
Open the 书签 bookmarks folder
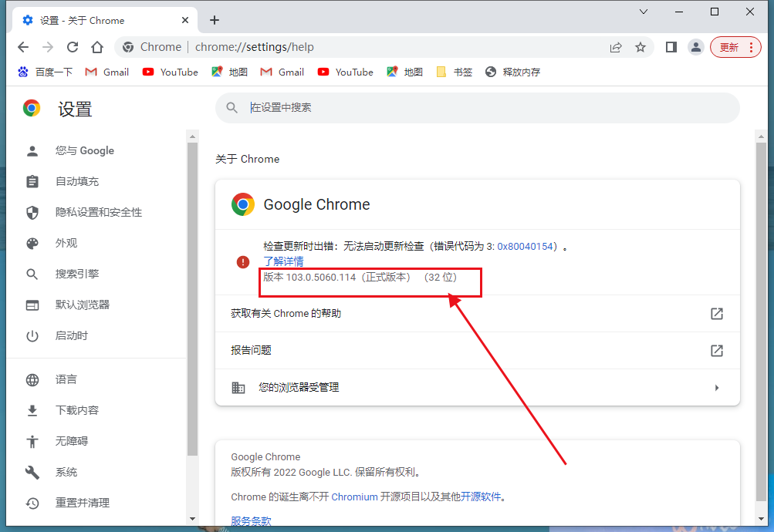pos(455,72)
